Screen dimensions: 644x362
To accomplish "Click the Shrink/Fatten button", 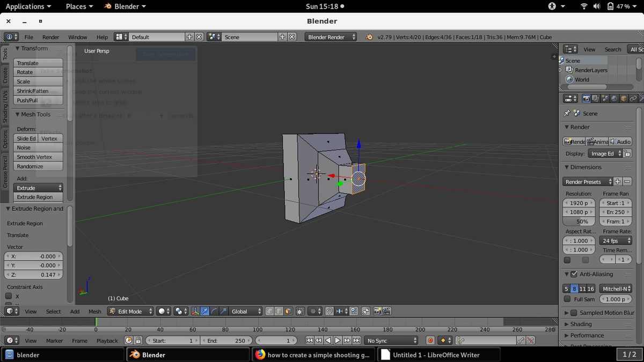I will (x=38, y=91).
